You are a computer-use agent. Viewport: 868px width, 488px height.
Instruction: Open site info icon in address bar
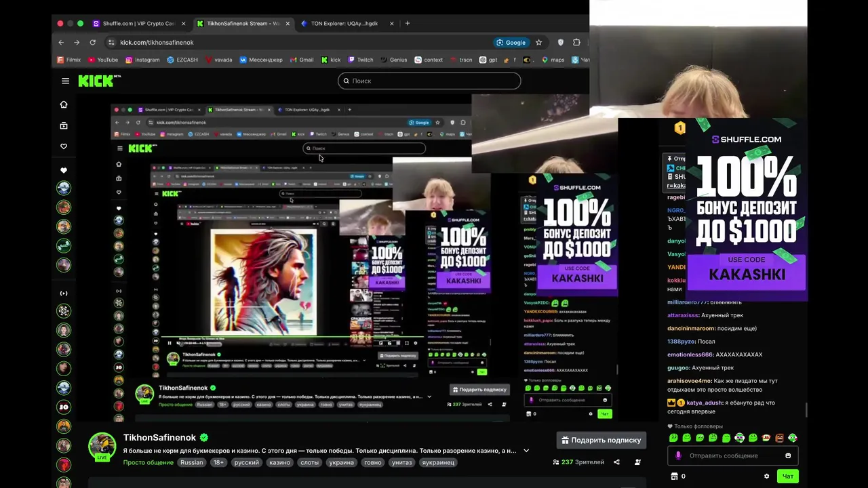pyautogui.click(x=111, y=42)
